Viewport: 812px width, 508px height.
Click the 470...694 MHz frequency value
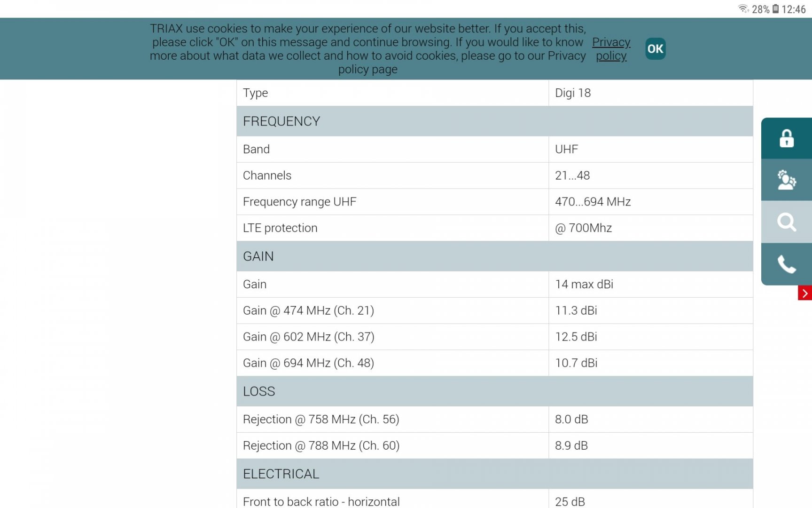pos(593,202)
